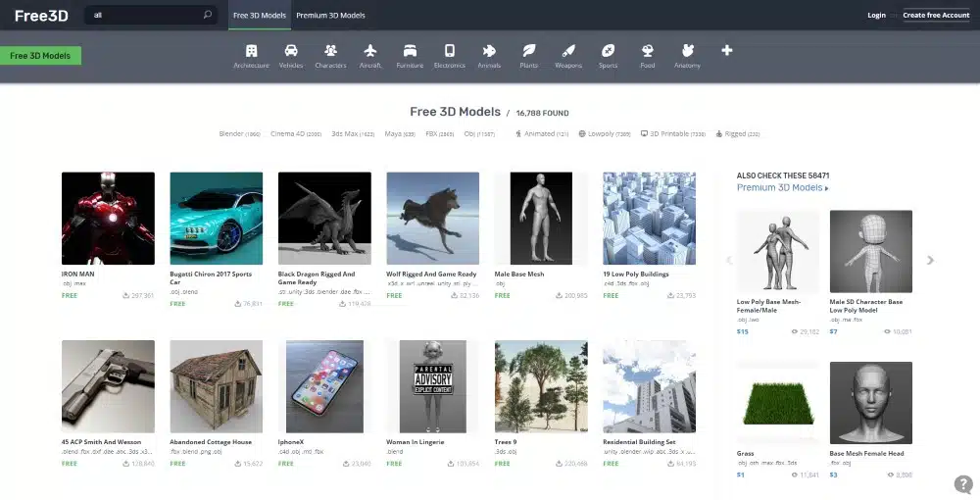Click the green Free 3D Models button
Screen dimensions: 980x500
coord(40,56)
